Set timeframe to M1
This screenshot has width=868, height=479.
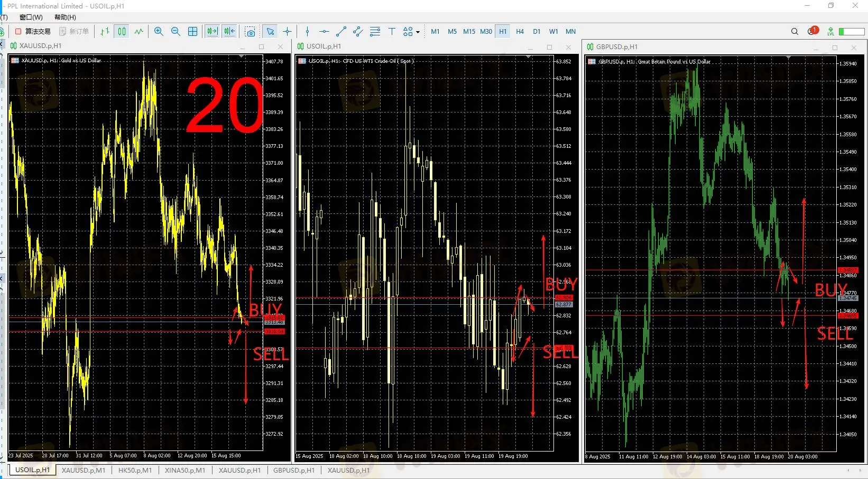click(435, 32)
